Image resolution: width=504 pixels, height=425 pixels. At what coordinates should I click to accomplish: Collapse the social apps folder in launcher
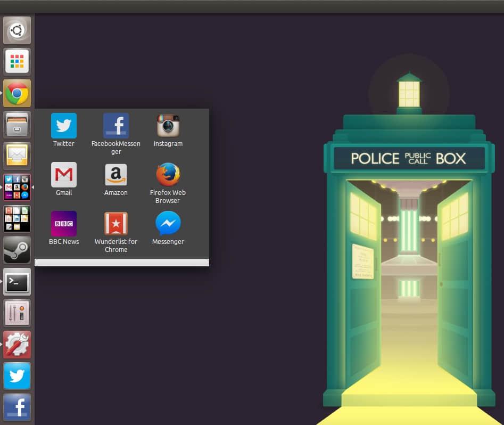(x=17, y=187)
